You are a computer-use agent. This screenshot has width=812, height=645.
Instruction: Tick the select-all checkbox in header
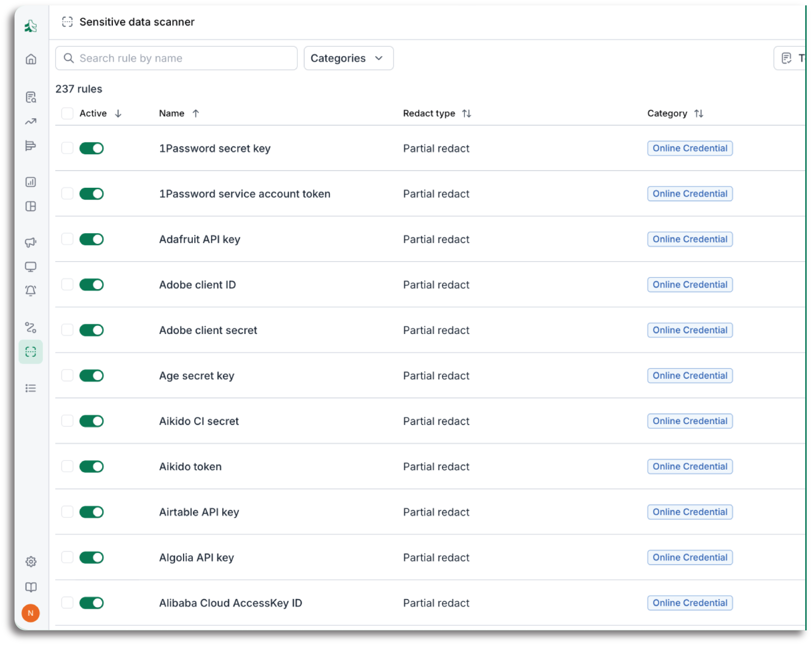point(67,113)
